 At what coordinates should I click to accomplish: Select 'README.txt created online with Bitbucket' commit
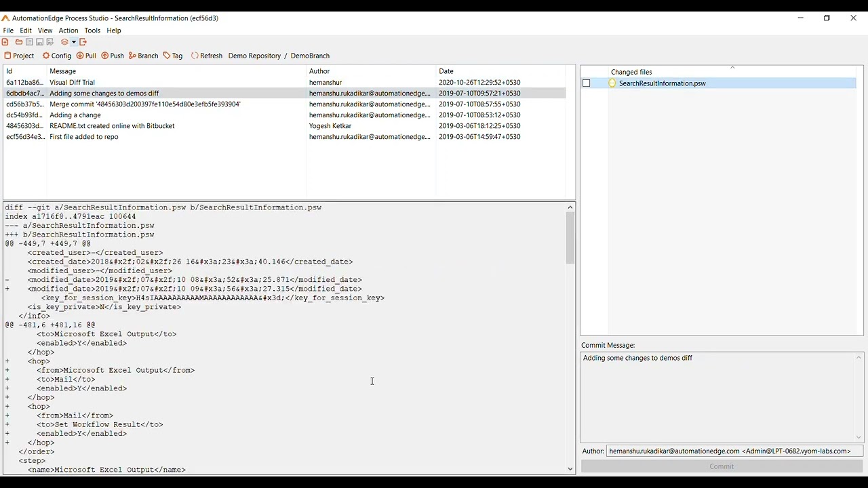click(x=285, y=126)
